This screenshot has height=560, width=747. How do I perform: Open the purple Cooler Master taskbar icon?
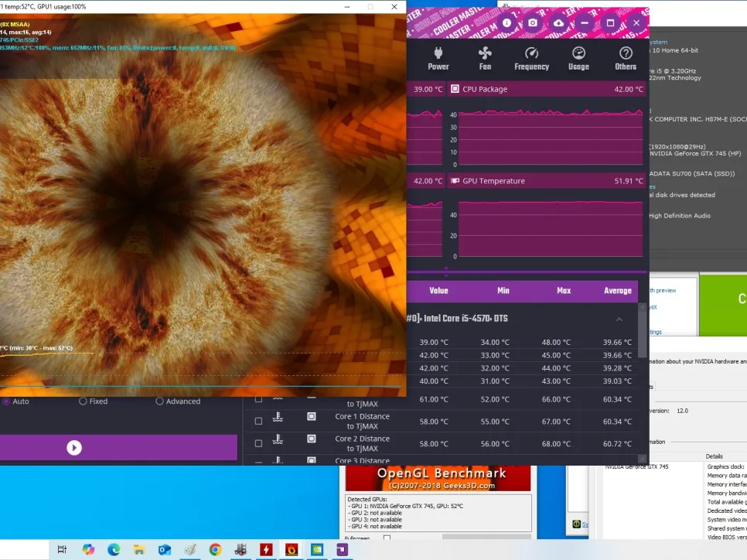342,549
